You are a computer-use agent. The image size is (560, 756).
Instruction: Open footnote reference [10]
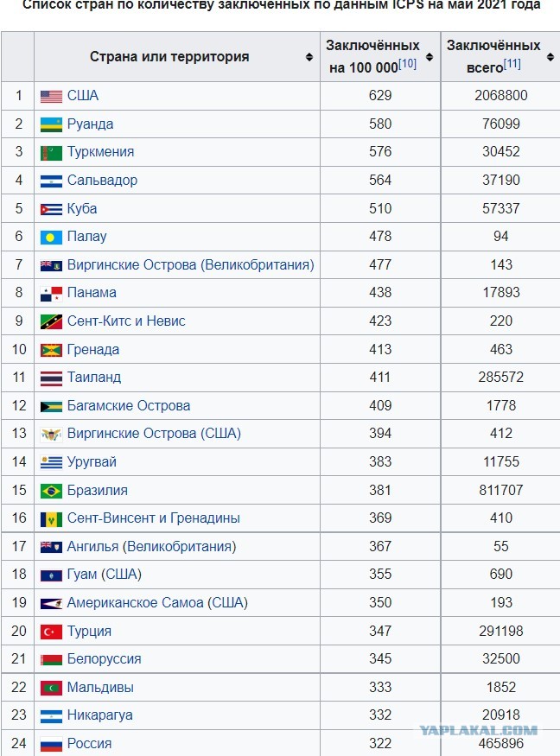pyautogui.click(x=407, y=64)
